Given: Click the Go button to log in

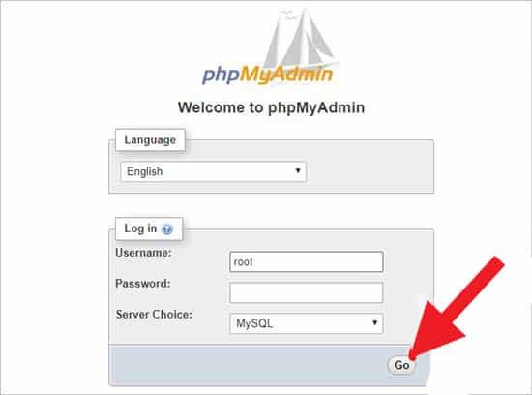Looking at the screenshot, I should coord(401,365).
